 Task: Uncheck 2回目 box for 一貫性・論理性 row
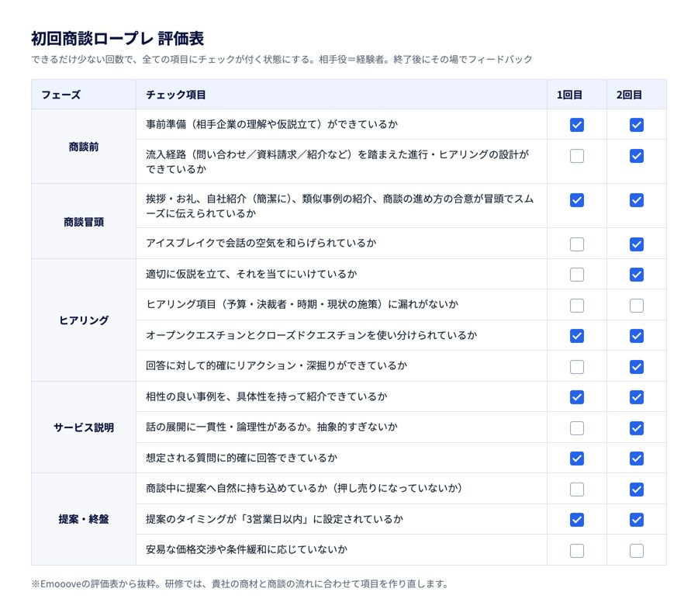tap(636, 428)
